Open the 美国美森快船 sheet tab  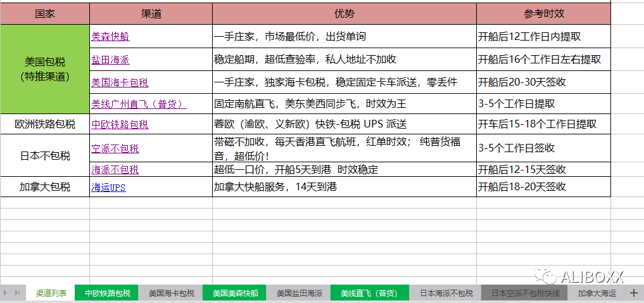(x=236, y=293)
